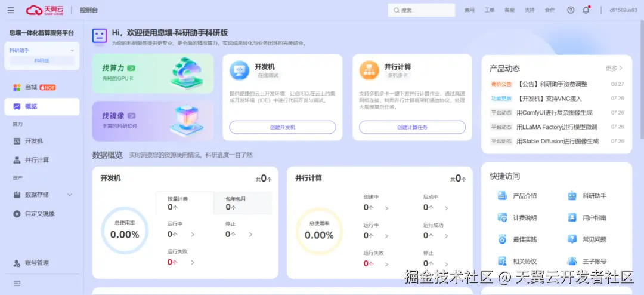
Task: Open the 找镜像 software card
Action: pyautogui.click(x=153, y=121)
